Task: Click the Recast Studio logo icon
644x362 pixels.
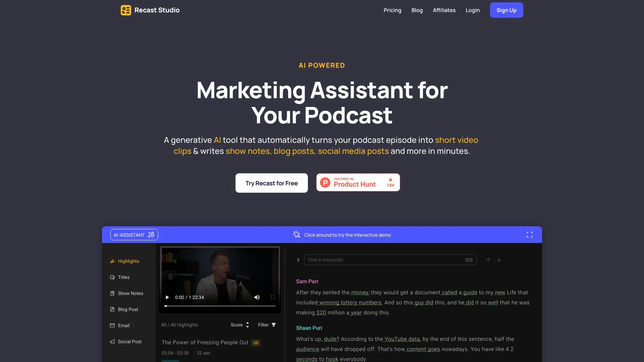Action: pyautogui.click(x=126, y=10)
